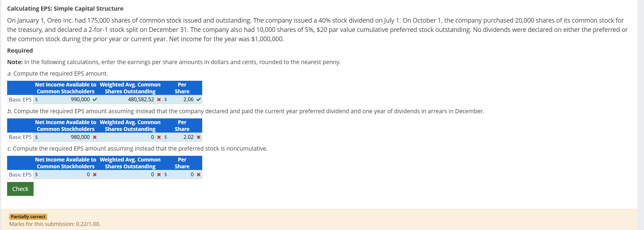Image resolution: width=644 pixels, height=230 pixels.
Task: Click the Basic EPS row label in part a
Action: click(x=20, y=99)
